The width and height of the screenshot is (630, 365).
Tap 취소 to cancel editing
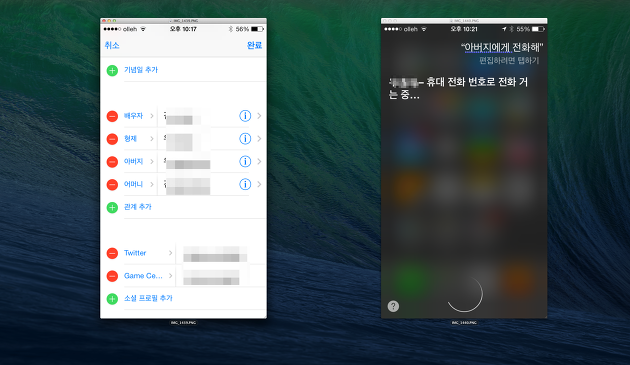click(x=112, y=45)
